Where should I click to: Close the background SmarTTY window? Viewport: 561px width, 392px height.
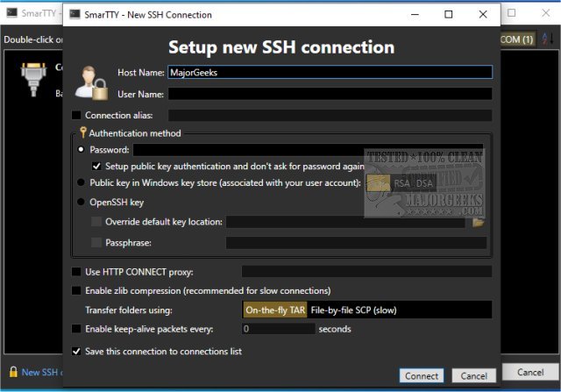coord(545,13)
